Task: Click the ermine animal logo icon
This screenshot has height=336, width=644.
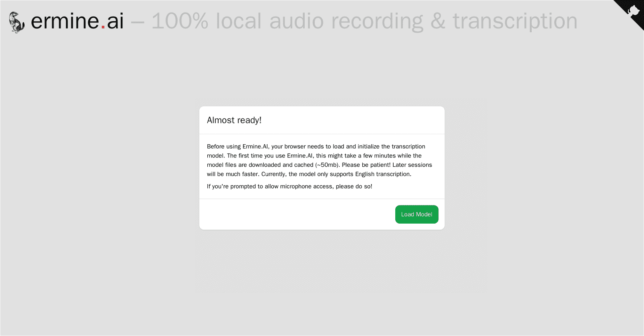Action: click(x=17, y=22)
